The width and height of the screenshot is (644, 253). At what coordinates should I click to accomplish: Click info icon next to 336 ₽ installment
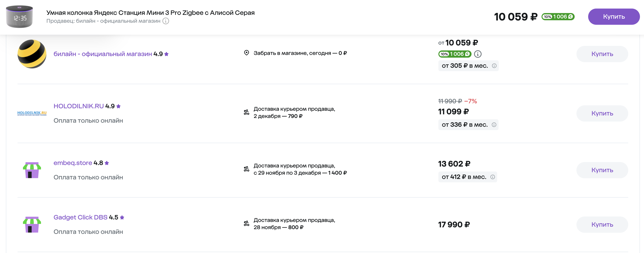494,125
